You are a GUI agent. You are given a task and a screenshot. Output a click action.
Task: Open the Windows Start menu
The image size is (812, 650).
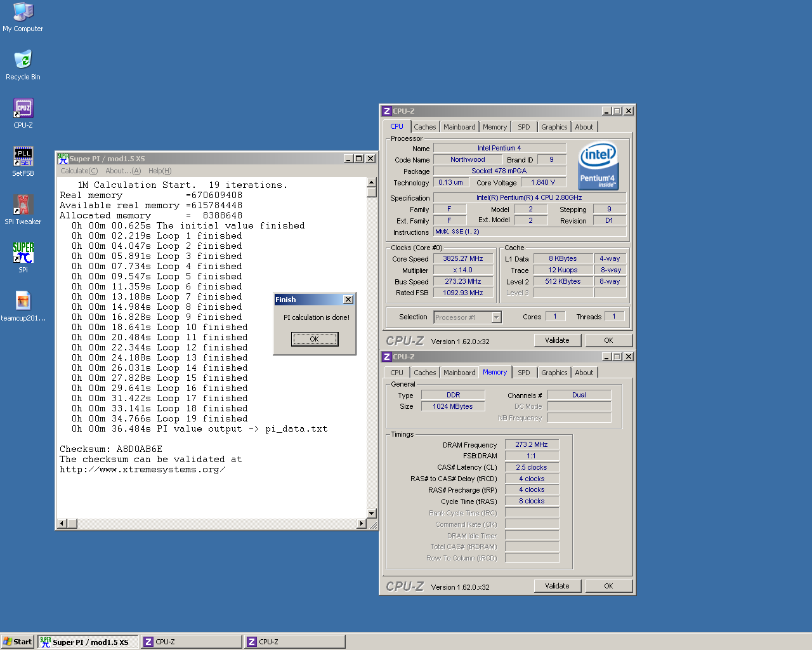[17, 642]
